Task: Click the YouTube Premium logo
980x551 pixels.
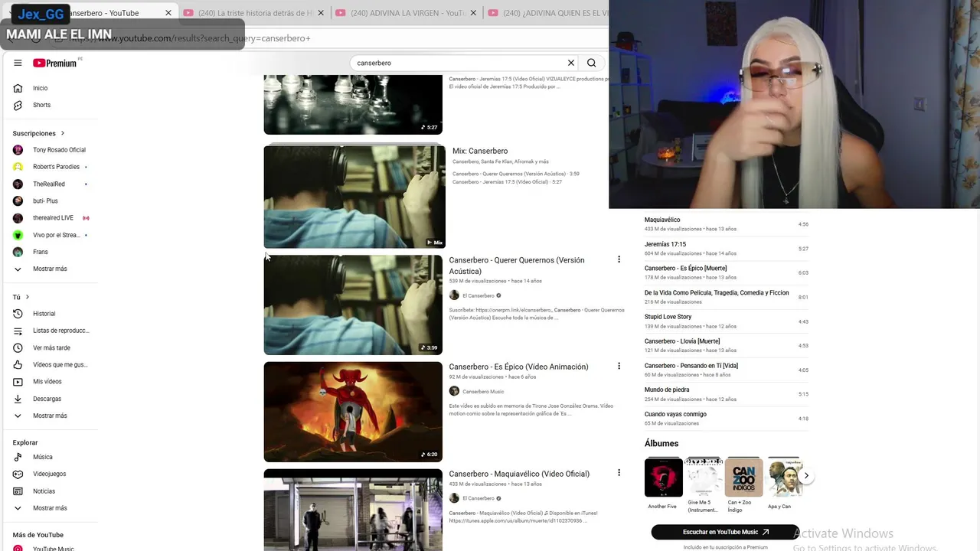Action: [x=55, y=63]
